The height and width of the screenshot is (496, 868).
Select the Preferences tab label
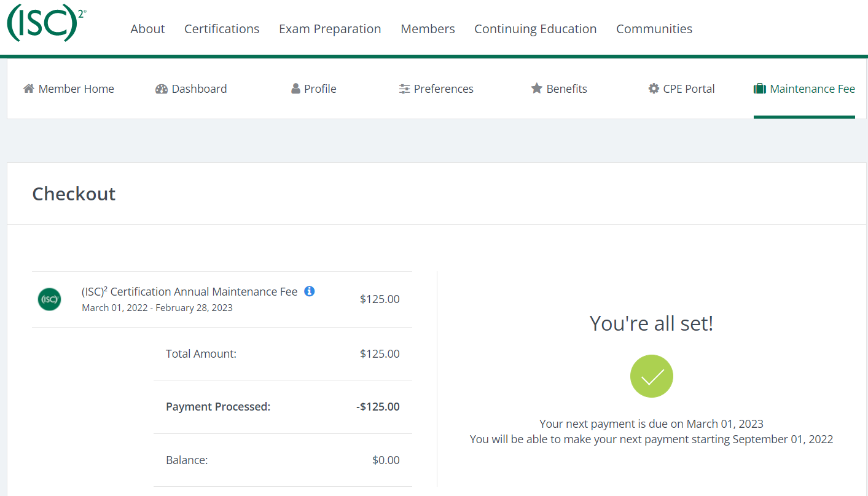click(x=444, y=89)
